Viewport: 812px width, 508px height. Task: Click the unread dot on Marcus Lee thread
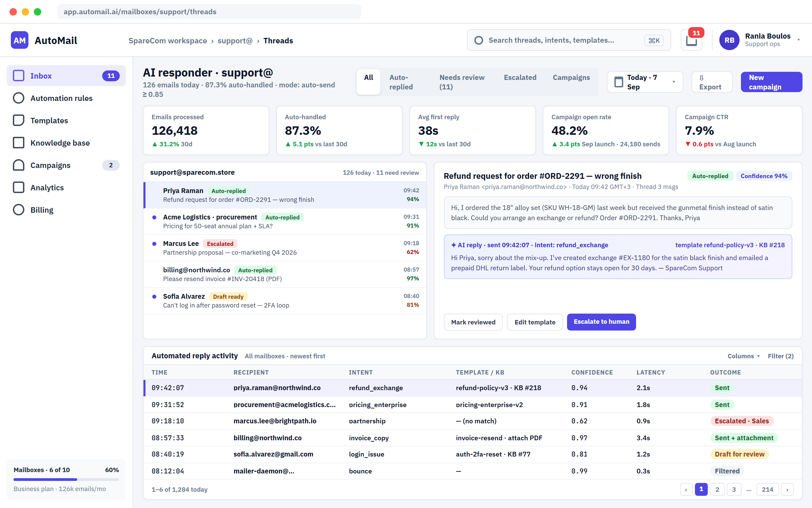point(154,244)
